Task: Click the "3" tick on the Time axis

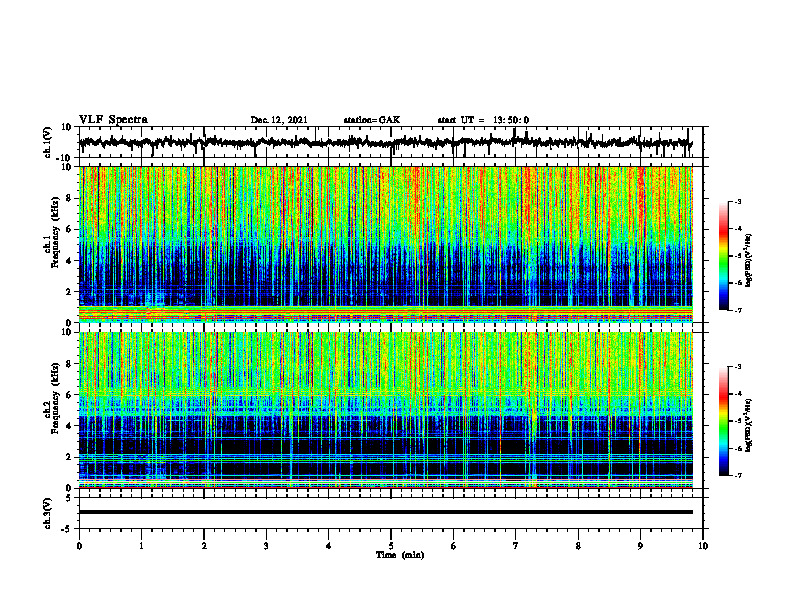Action: (266, 546)
